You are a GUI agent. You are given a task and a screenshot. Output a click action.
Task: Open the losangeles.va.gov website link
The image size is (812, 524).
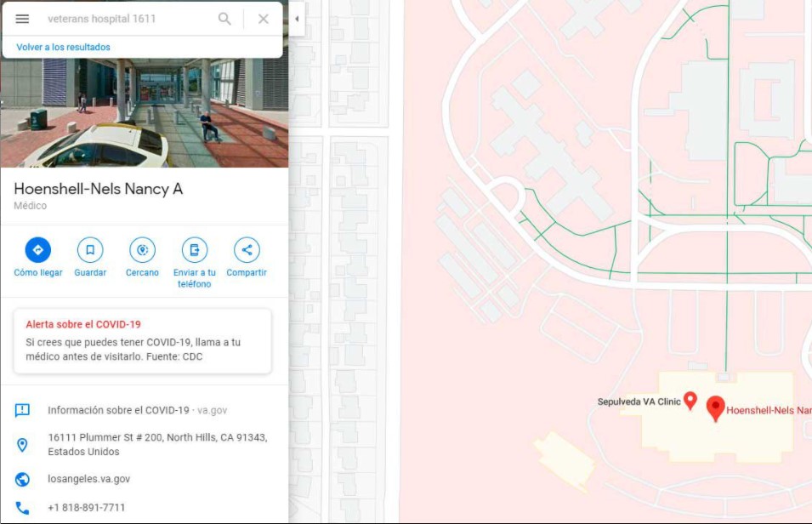click(x=89, y=479)
